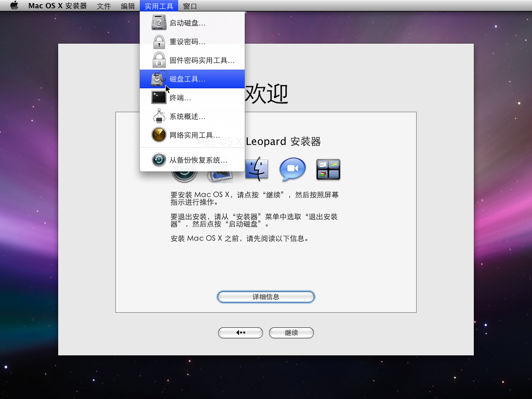Choose 从备份恢复系统… from the menu
This screenshot has width=532, height=399.
[192, 160]
